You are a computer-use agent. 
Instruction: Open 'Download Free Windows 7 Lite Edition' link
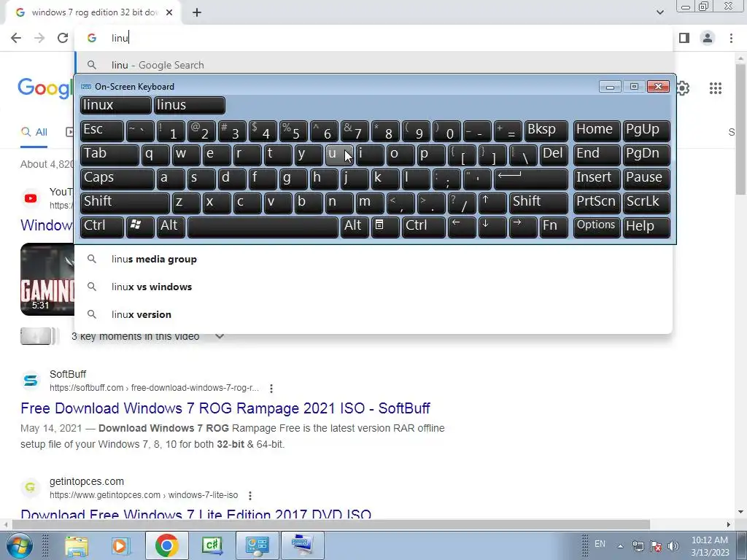click(196, 514)
